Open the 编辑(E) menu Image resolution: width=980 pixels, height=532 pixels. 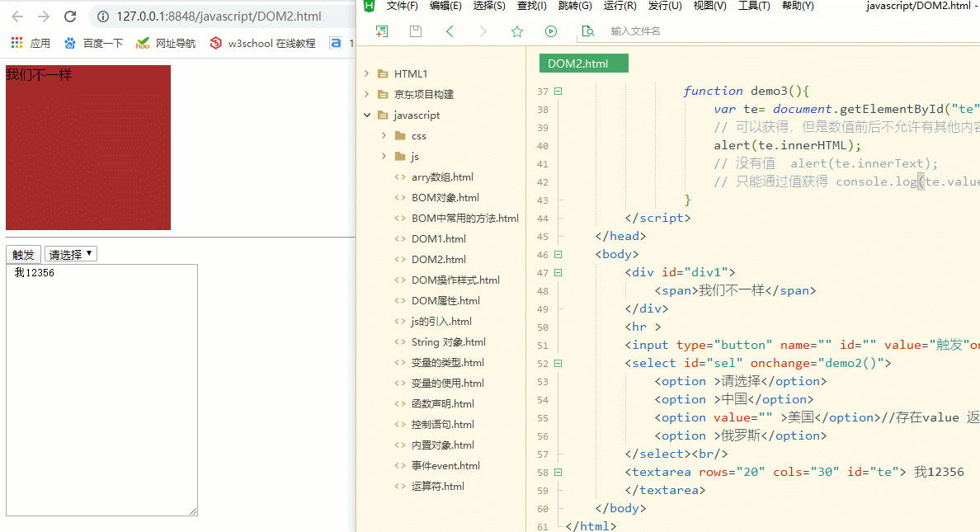tap(445, 6)
